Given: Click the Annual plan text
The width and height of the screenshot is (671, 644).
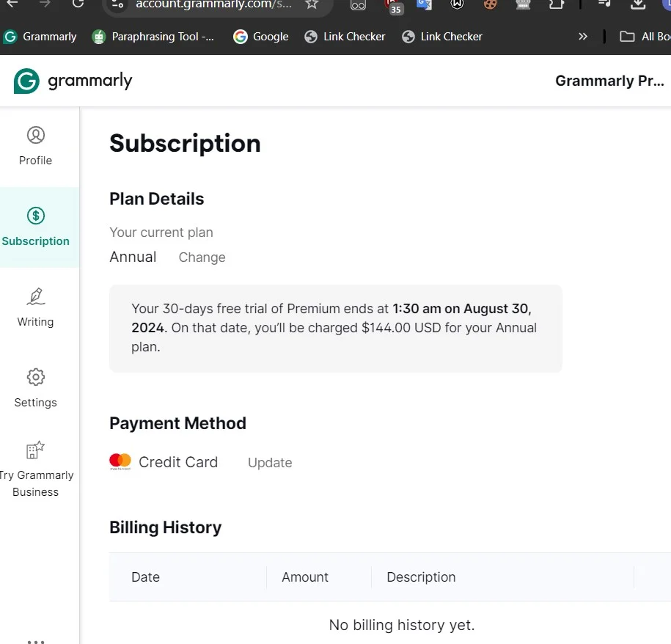Looking at the screenshot, I should click(x=133, y=257).
